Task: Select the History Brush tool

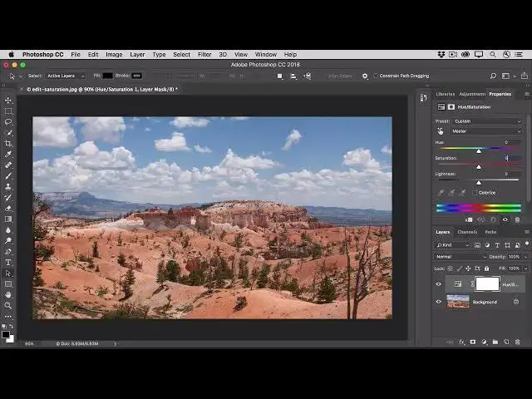Action: coord(8,198)
